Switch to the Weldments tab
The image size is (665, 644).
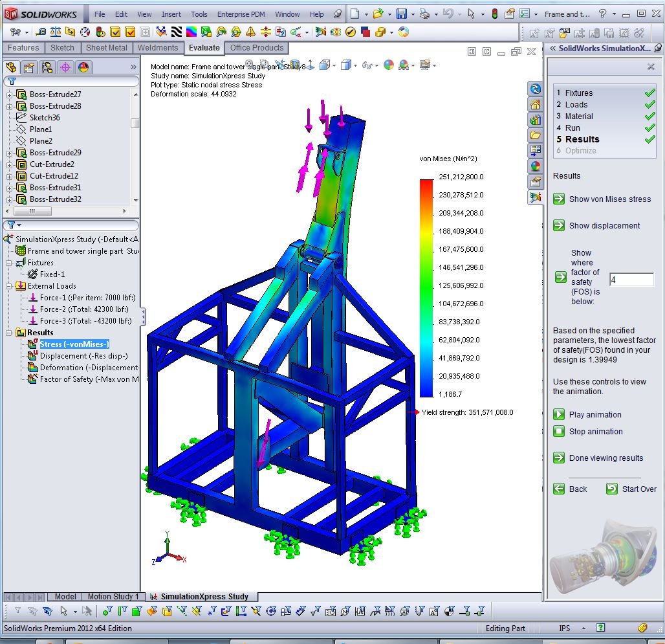158,48
